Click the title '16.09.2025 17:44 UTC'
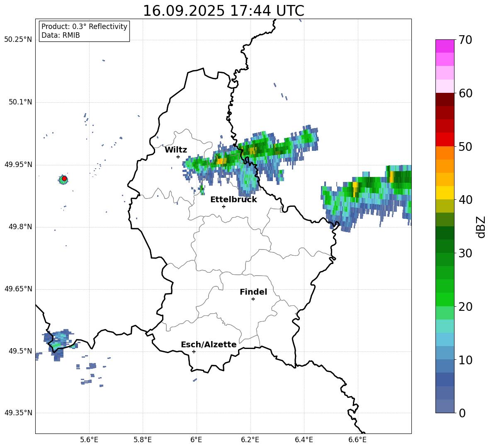Image resolution: width=491 pixels, height=448 pixels. (x=223, y=11)
